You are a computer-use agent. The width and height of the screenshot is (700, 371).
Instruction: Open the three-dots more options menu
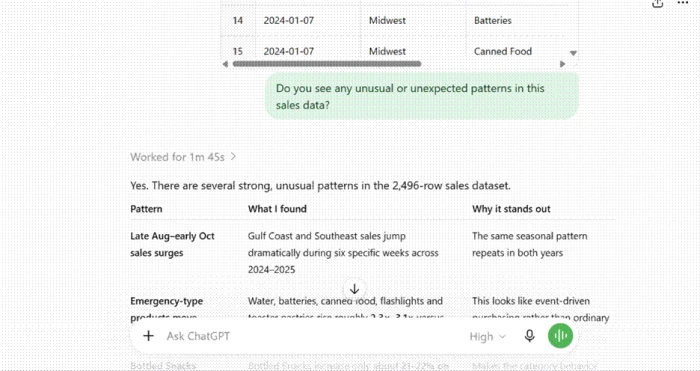pos(683,4)
